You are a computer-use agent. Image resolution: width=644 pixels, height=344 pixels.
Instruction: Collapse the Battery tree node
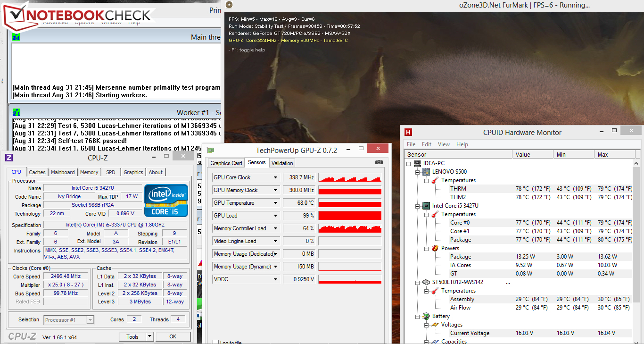click(x=418, y=316)
